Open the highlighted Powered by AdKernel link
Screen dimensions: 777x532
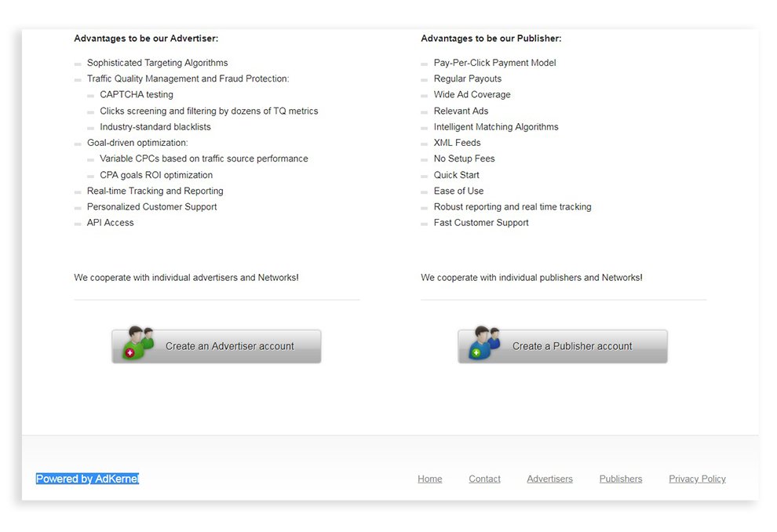pos(86,479)
